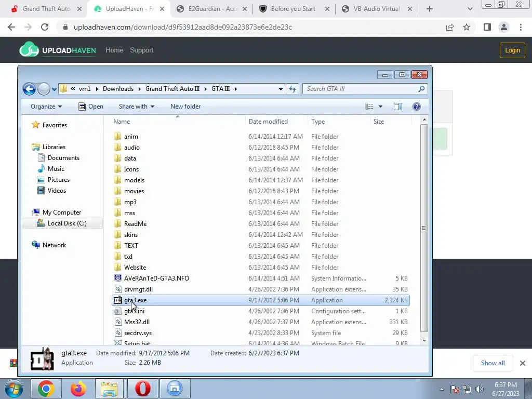Screen dimensions: 532x399
Task: Open the UploadHaven Support link
Action: pyautogui.click(x=141, y=50)
